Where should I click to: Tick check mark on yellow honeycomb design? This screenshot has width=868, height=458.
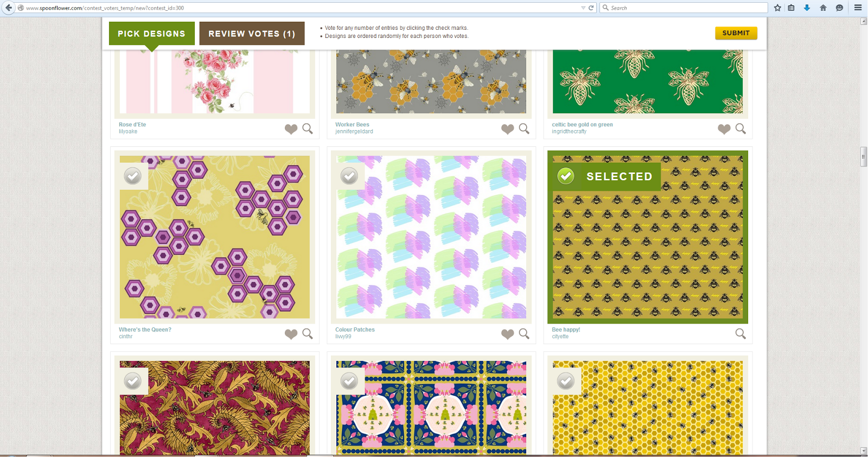tap(566, 381)
